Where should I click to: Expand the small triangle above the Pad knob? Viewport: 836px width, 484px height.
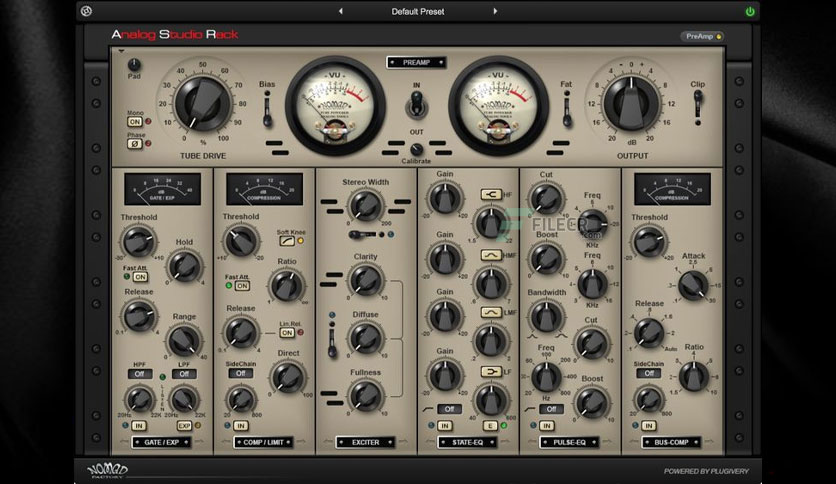click(x=121, y=52)
